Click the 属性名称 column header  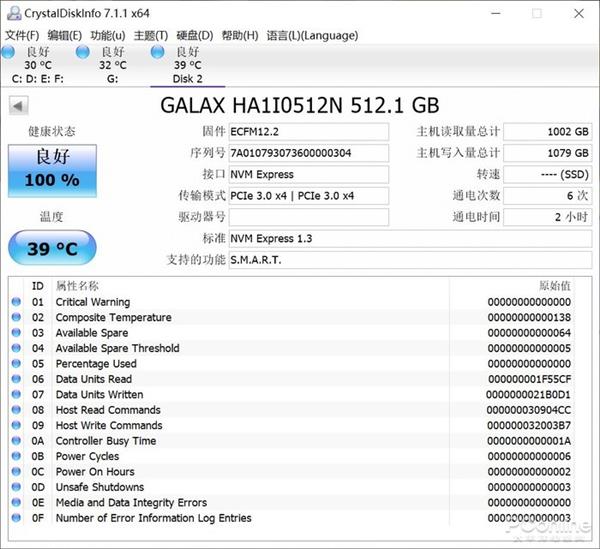77,286
